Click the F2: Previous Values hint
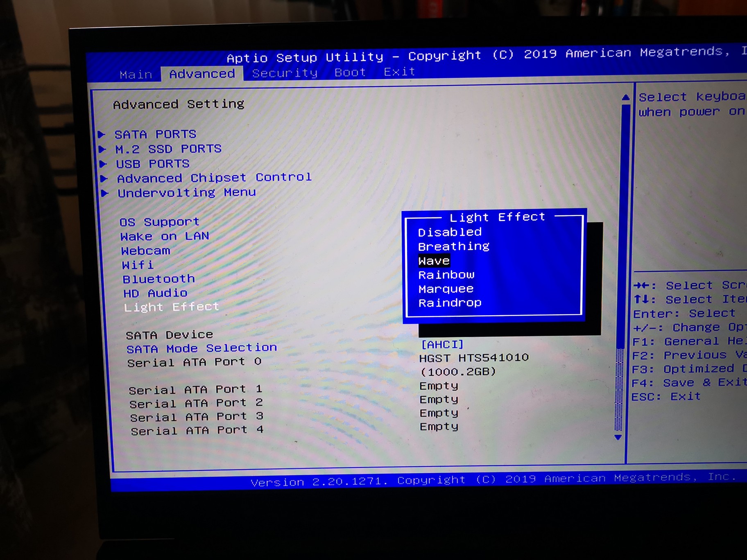747x560 pixels. tap(689, 355)
